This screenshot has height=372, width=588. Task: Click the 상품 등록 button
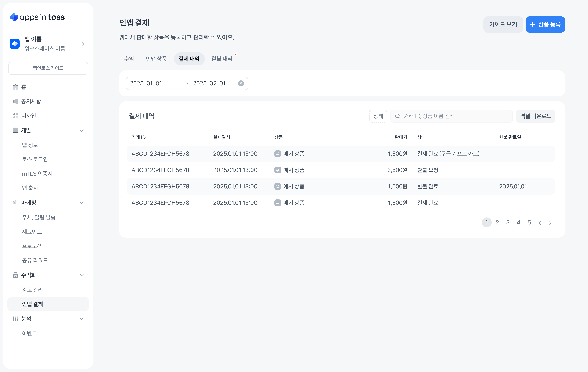click(545, 24)
